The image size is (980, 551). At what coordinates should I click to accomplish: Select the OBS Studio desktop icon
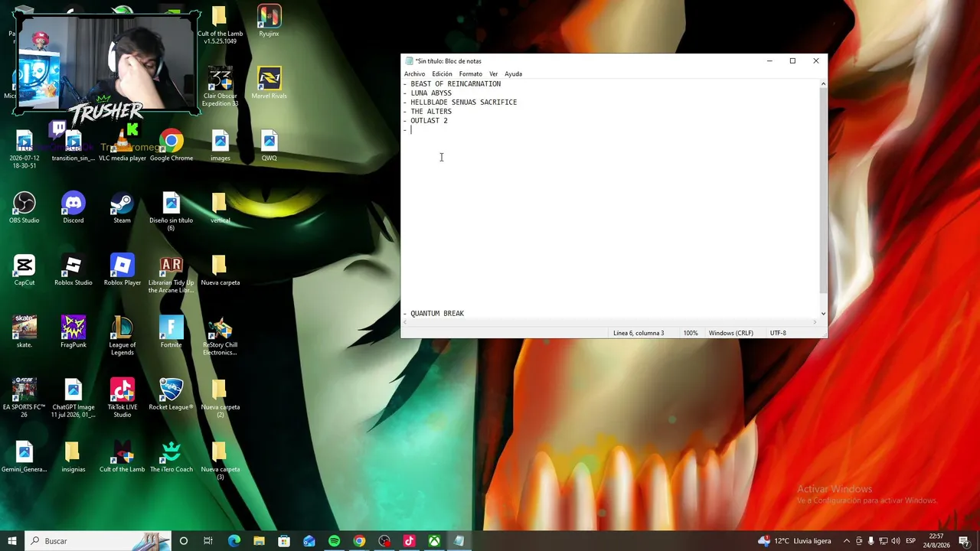click(x=24, y=208)
